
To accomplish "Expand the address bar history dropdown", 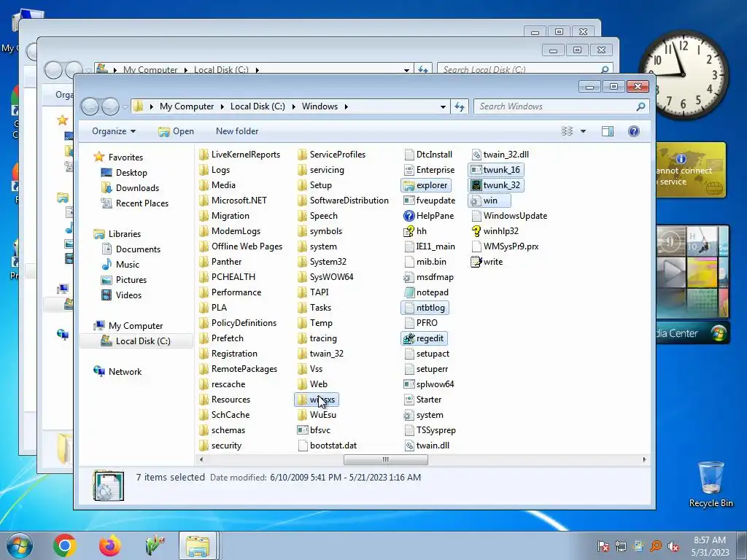I will (x=443, y=106).
